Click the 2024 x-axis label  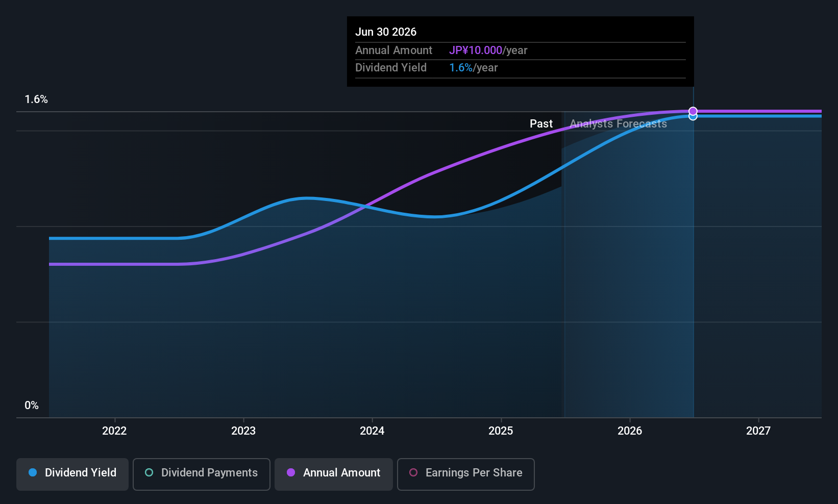[372, 431]
